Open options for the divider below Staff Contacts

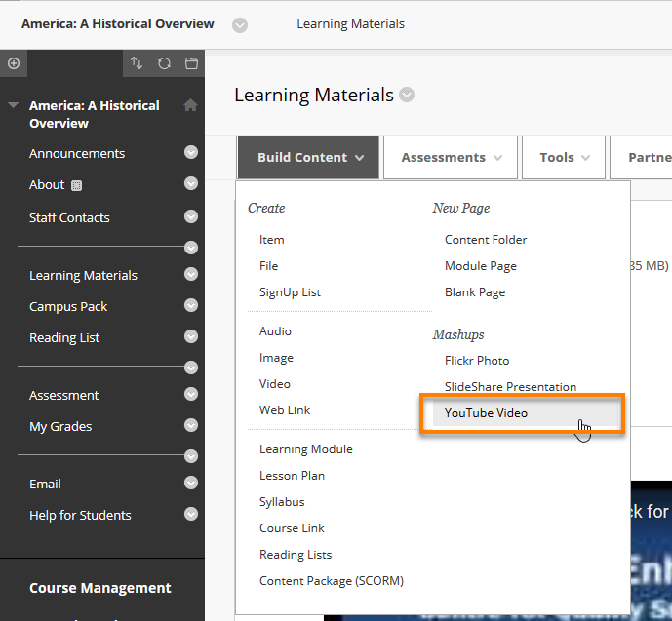[x=191, y=248]
